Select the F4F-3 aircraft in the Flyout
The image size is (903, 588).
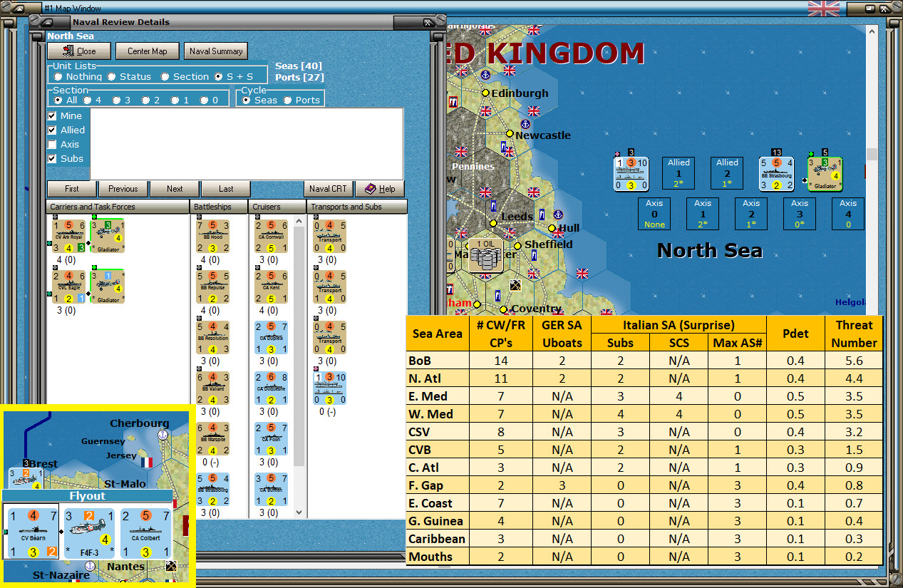click(x=88, y=532)
